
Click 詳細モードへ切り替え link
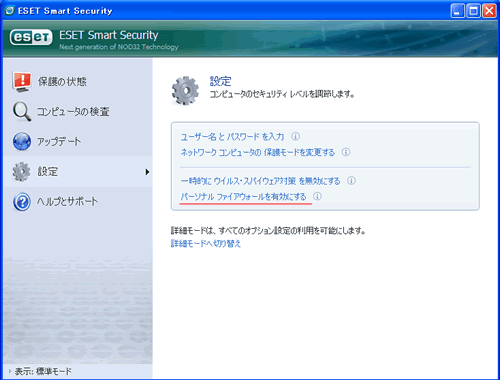(x=206, y=244)
